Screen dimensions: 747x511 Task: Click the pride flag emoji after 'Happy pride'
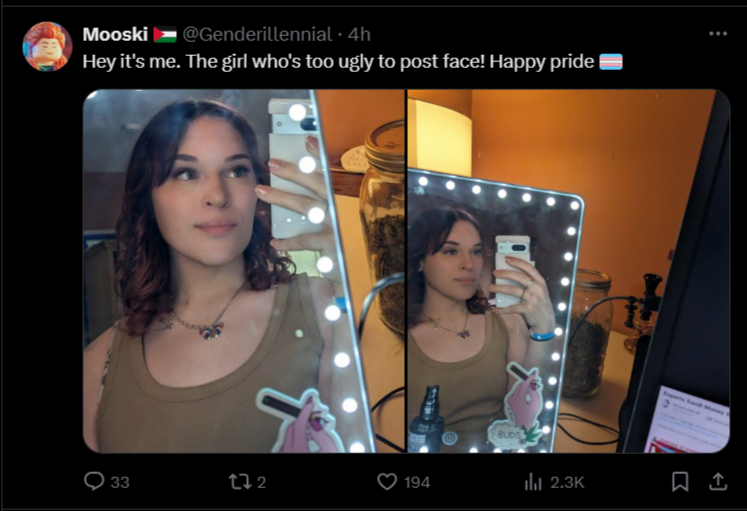click(610, 62)
